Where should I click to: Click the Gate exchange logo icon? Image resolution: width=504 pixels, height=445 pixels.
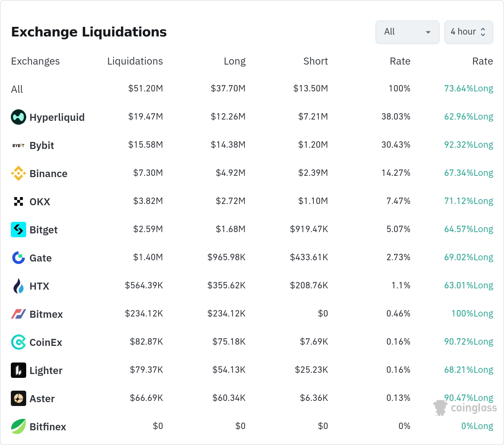[x=19, y=258]
